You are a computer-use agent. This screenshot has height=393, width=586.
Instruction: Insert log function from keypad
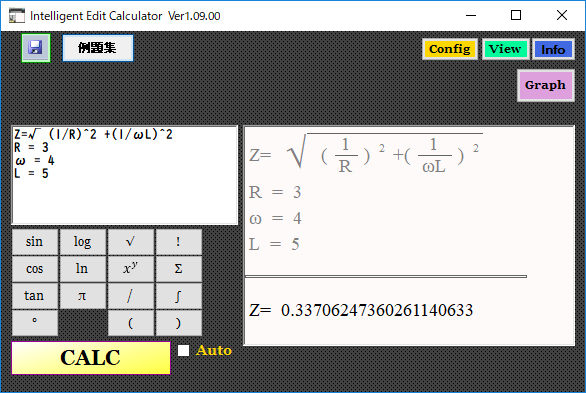point(83,242)
